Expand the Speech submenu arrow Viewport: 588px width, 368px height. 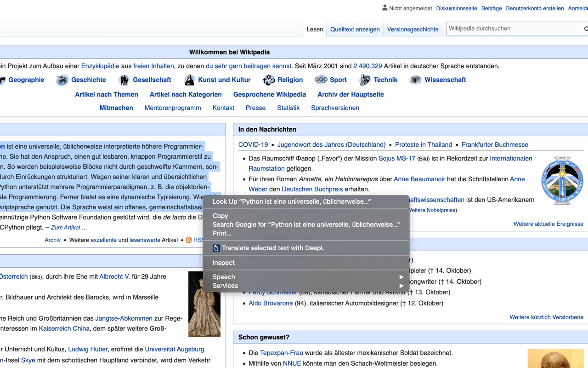pyautogui.click(x=401, y=277)
